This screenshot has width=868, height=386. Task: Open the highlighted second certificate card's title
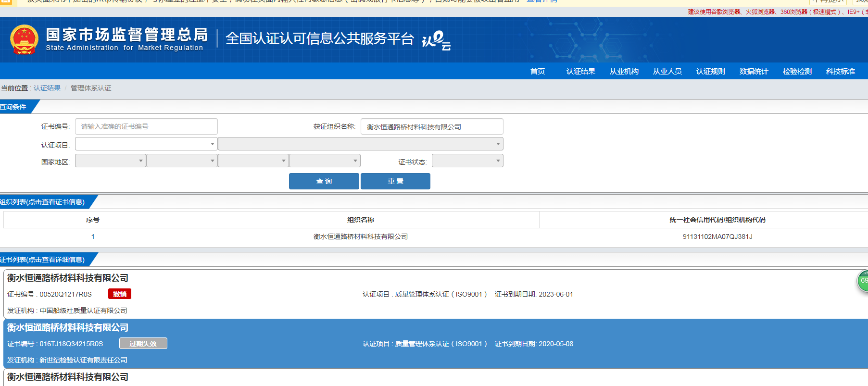68,327
